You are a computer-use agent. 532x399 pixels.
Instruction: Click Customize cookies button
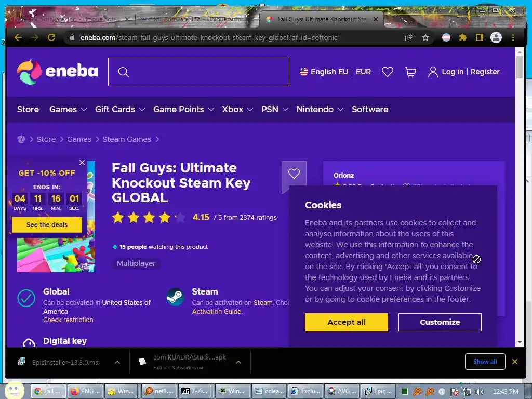(x=440, y=322)
